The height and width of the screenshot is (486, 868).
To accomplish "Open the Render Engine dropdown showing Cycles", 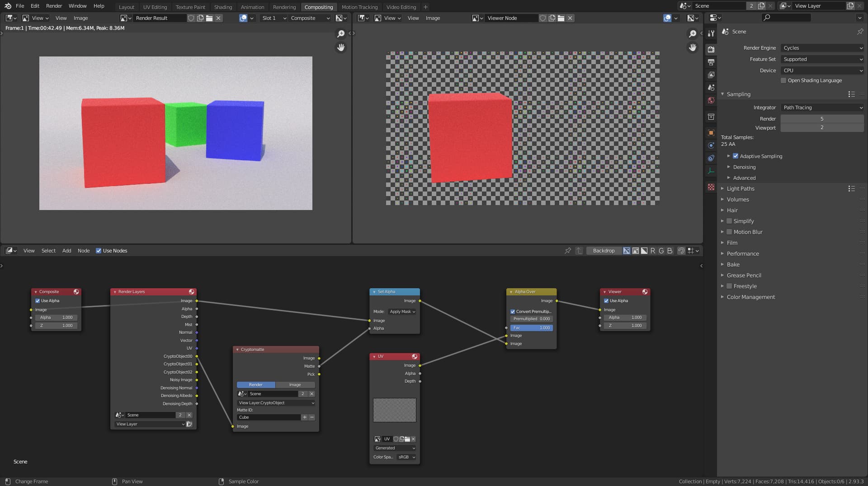I will coord(822,48).
